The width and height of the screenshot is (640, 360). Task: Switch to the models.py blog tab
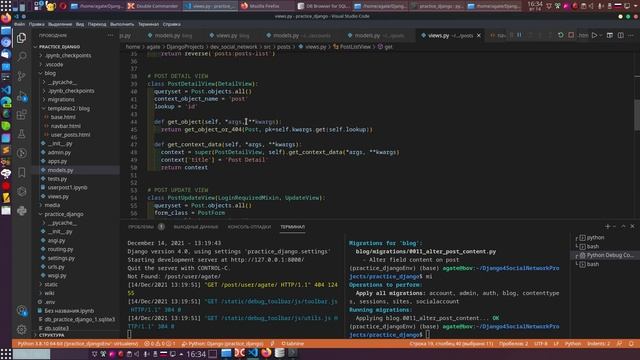170,36
